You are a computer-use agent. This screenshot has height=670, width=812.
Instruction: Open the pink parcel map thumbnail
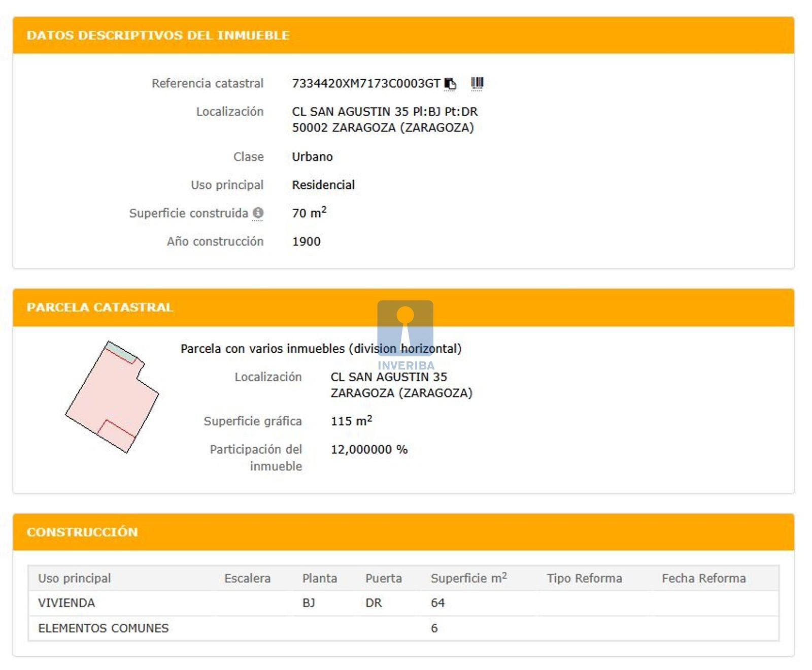(x=112, y=397)
